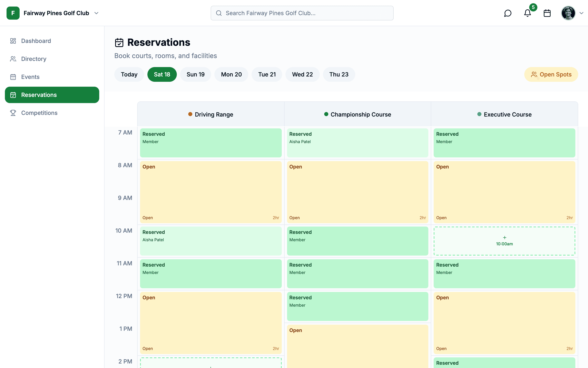Viewport: 588px width, 368px height.
Task: Expand the Fairway Pines Golf Club switcher
Action: click(x=96, y=13)
